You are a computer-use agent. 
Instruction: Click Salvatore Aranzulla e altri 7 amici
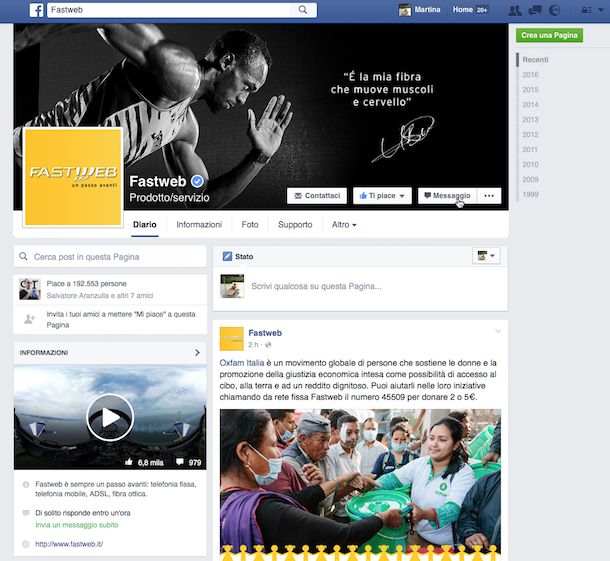100,296
